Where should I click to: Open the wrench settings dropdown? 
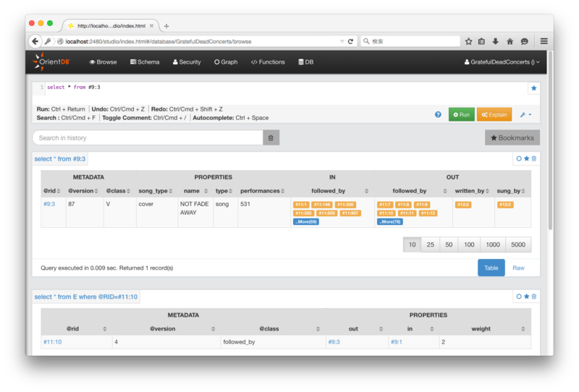[526, 115]
